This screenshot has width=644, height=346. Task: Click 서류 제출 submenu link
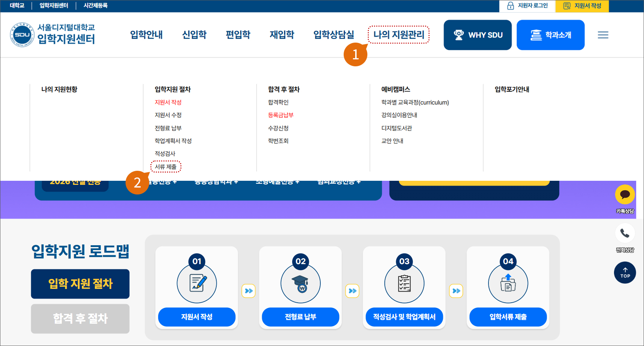point(166,167)
